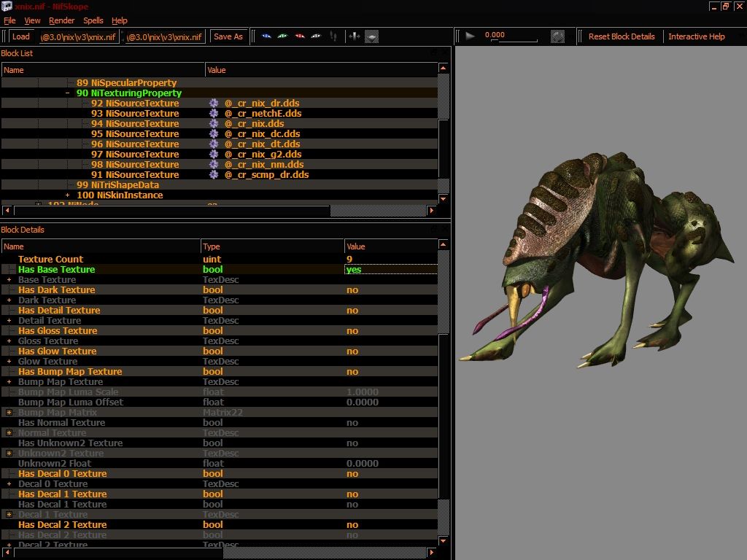Click Block List horizontal scrollbar right arrow

coord(431,210)
